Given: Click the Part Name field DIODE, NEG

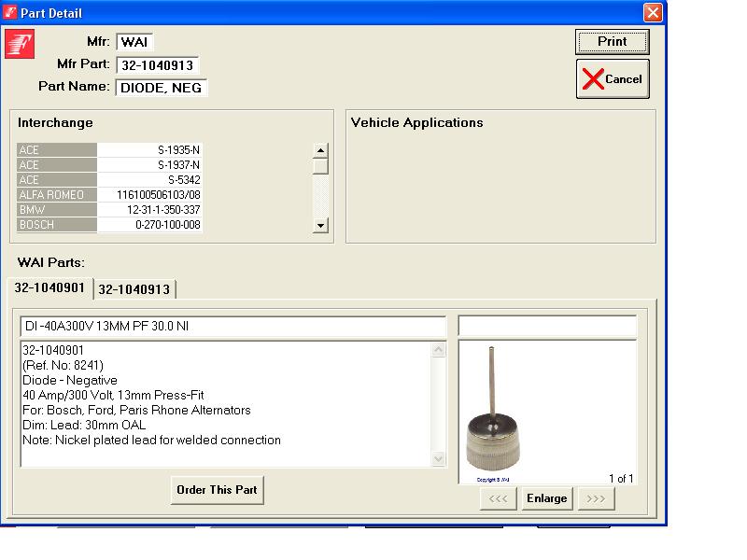Looking at the screenshot, I should pyautogui.click(x=161, y=88).
